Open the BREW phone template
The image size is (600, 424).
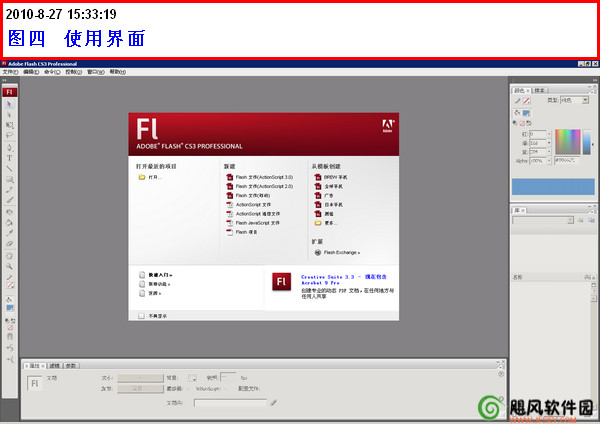(x=331, y=177)
